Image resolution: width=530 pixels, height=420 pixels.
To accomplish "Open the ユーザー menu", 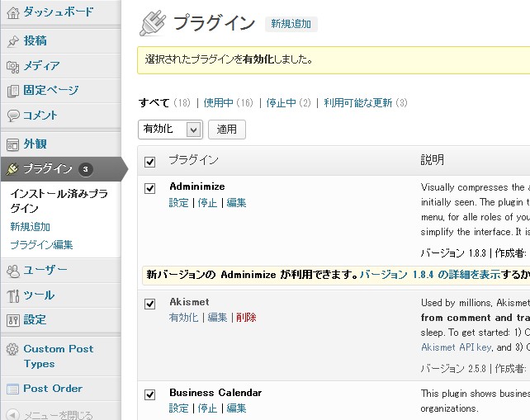I will coord(45,270).
